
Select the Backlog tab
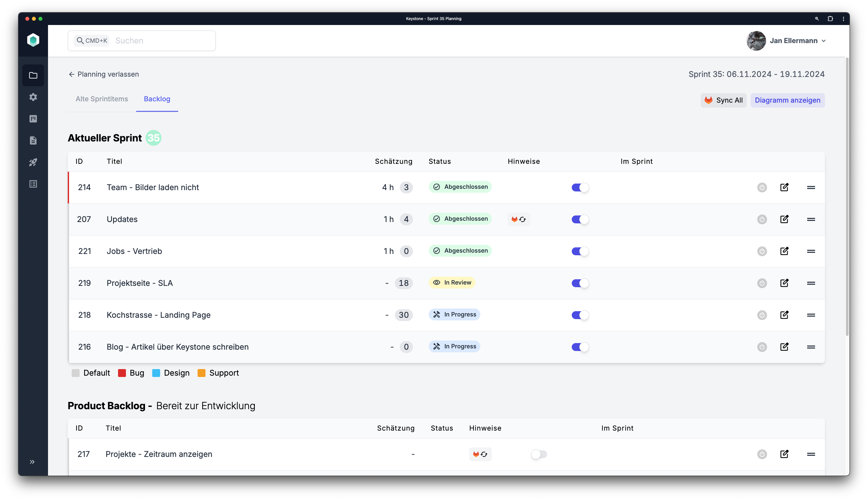click(x=157, y=99)
